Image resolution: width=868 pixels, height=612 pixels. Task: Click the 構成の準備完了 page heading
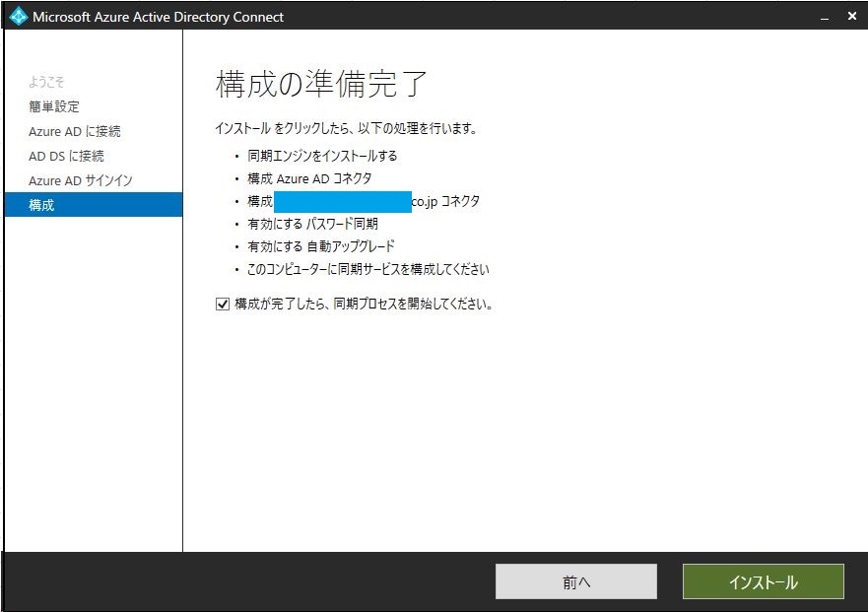point(320,85)
